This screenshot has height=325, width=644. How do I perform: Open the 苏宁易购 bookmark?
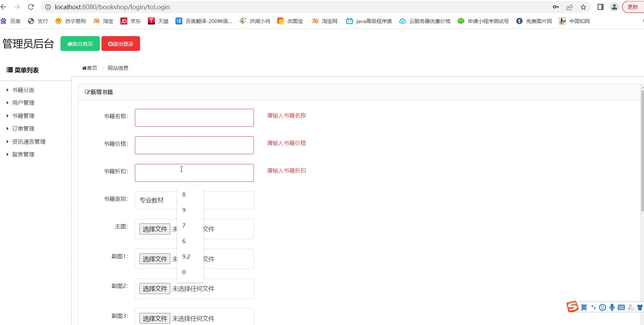71,21
